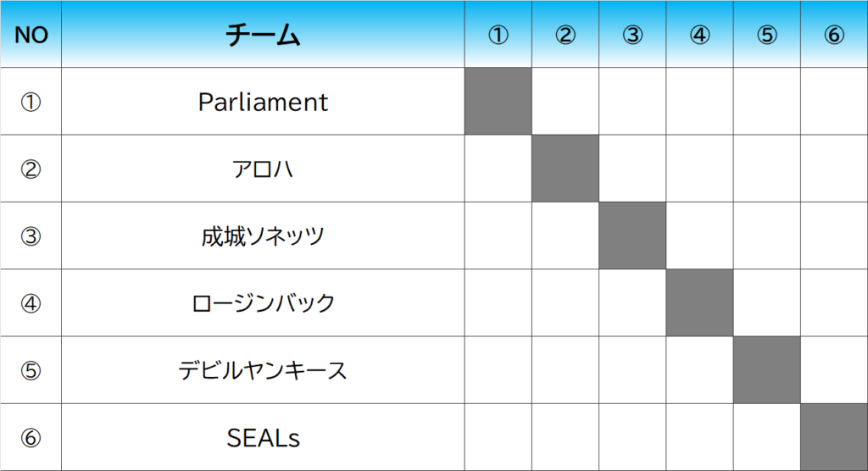Viewport: 868px width, 471px height.
Task: Click column header number ③
Action: (632, 35)
